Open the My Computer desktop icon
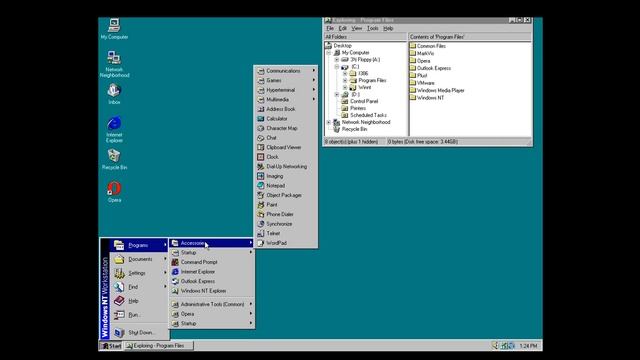640x360 pixels. click(114, 29)
